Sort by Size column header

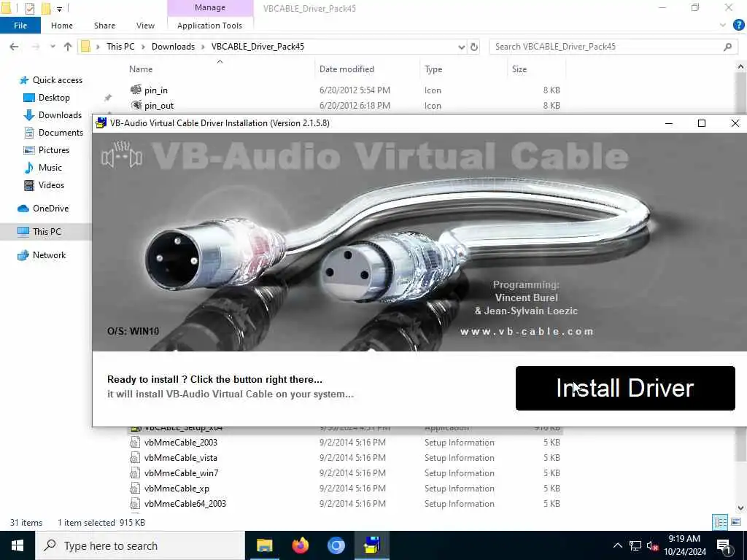[519, 69]
